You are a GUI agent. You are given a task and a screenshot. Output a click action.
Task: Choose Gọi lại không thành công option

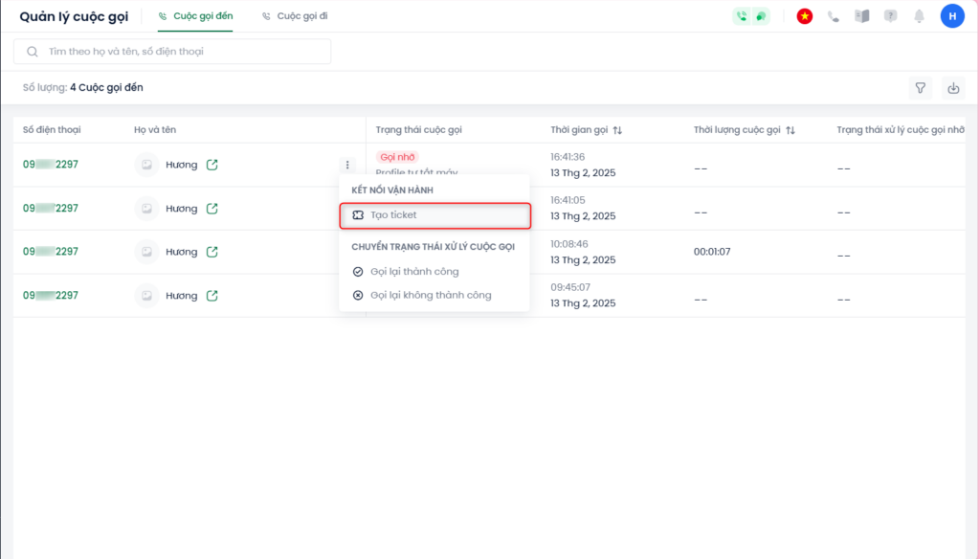pos(430,295)
